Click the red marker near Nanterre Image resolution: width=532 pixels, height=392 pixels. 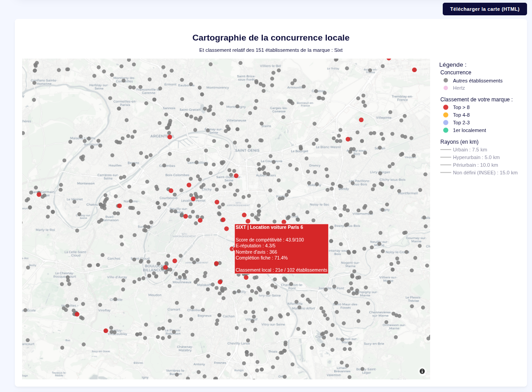click(119, 206)
